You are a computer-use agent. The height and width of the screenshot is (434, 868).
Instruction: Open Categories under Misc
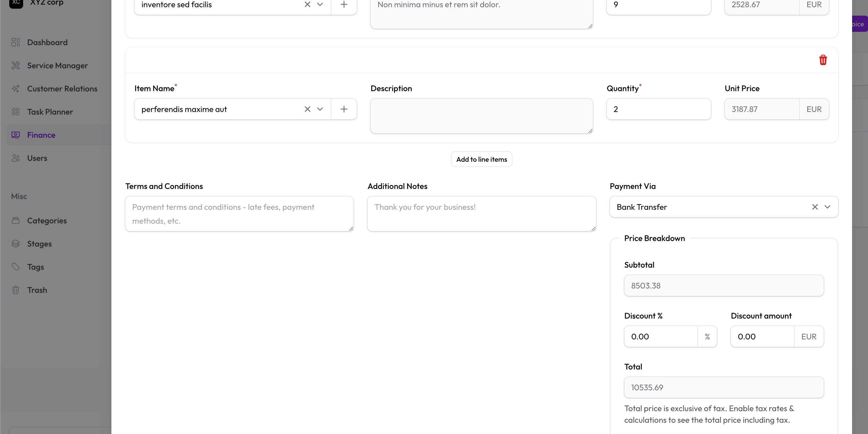[47, 221]
